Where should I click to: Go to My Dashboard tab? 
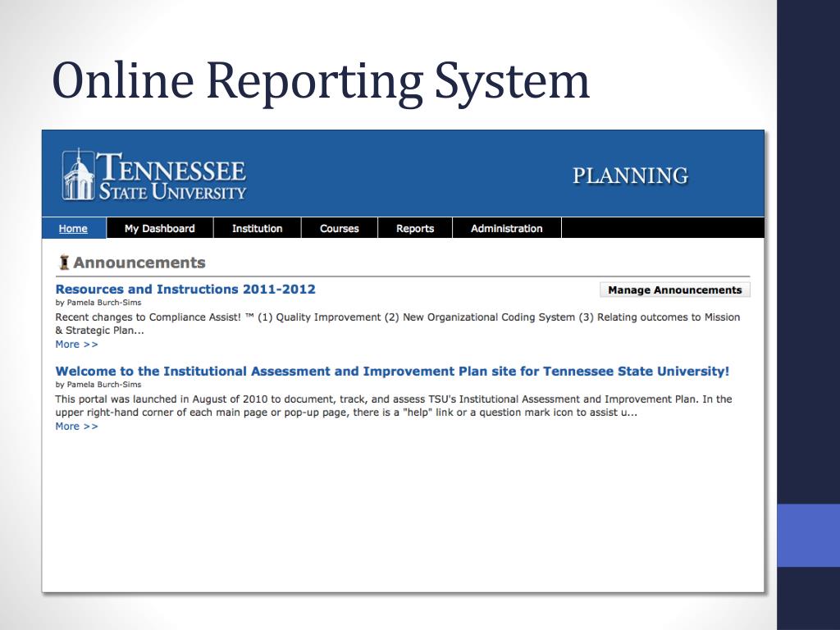pyautogui.click(x=160, y=228)
